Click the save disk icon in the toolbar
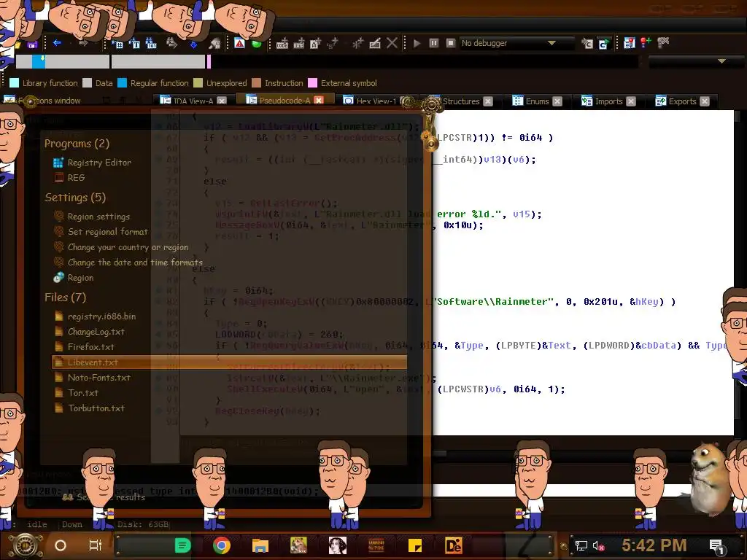Viewport: 747px width, 560px height. pos(32,44)
